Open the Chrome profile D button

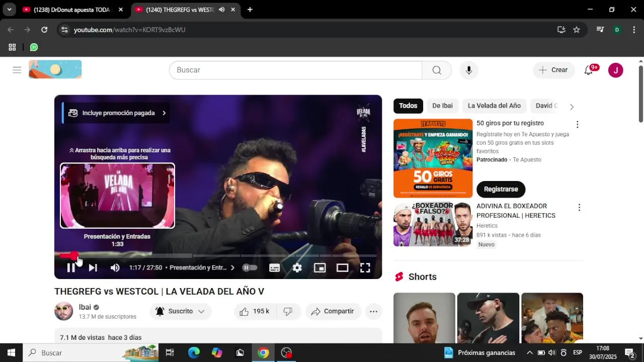(617, 30)
